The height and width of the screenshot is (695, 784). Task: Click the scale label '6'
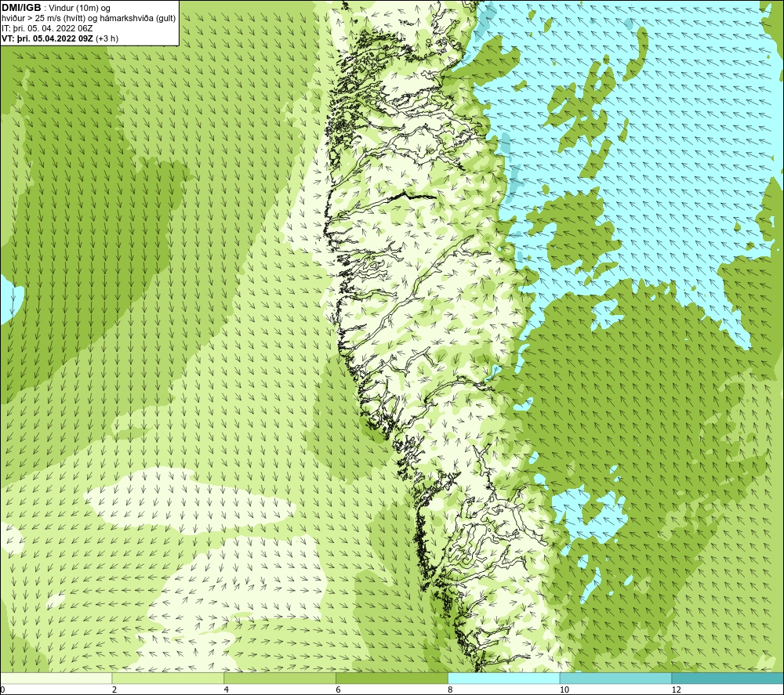[339, 690]
